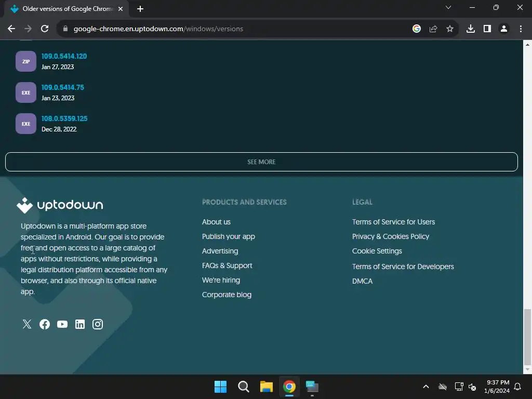View site information lock icon
The height and width of the screenshot is (399, 532).
click(x=65, y=29)
